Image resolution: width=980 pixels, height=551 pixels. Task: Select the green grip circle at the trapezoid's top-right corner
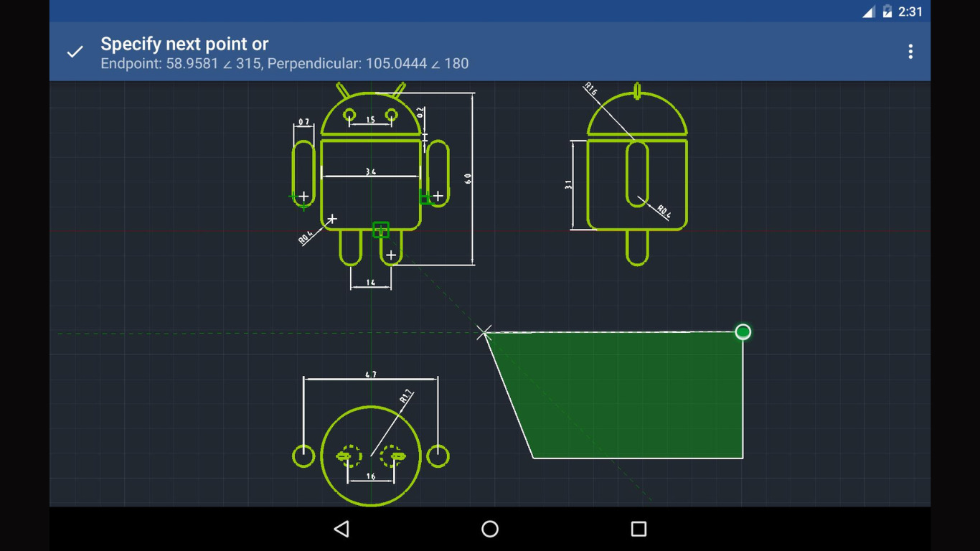(743, 331)
